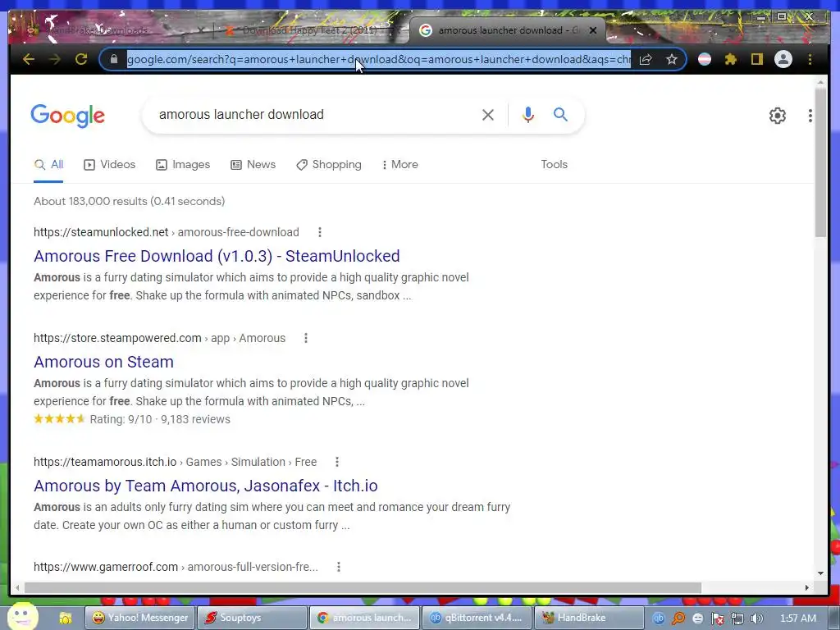This screenshot has height=630, width=840.
Task: Click the qBittorrent system tray icon
Action: 659,619
